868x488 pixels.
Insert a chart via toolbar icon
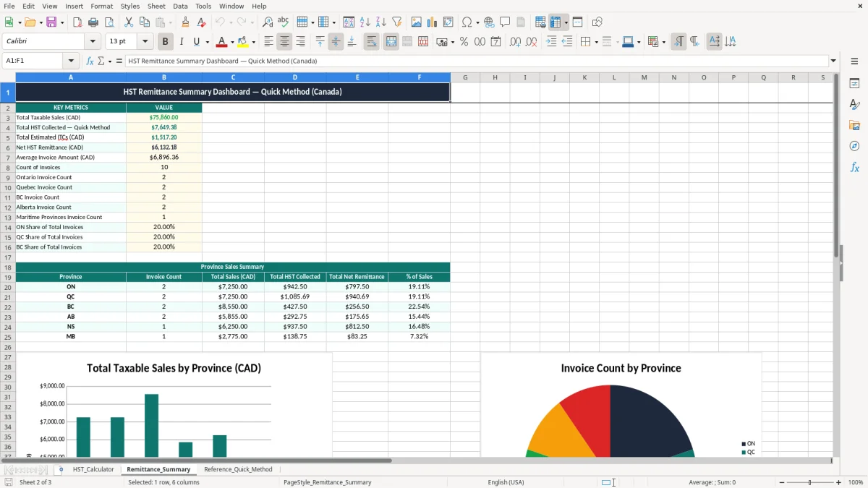(433, 22)
